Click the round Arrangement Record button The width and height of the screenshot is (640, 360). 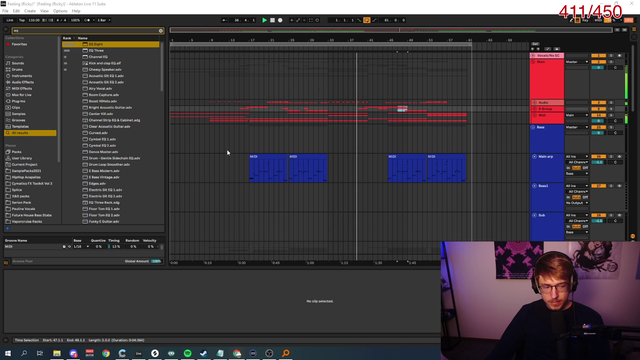(x=280, y=20)
